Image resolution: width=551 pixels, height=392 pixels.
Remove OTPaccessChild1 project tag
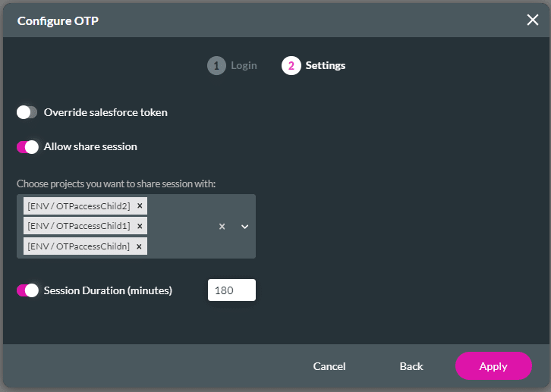140,226
